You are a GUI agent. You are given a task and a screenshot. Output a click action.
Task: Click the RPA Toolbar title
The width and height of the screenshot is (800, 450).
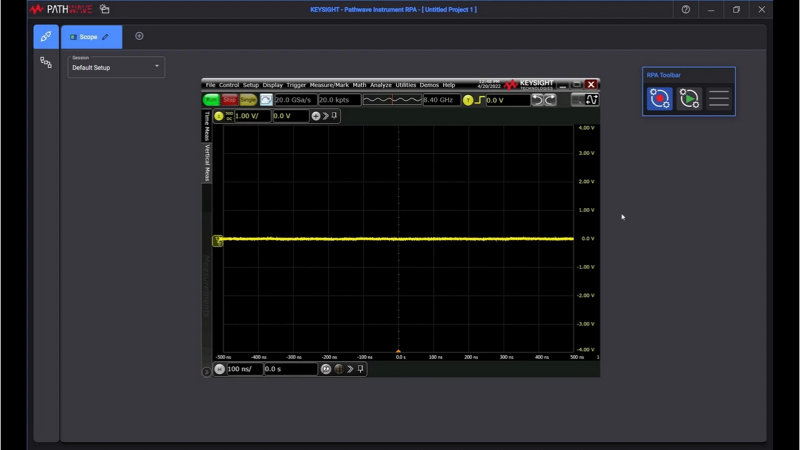663,75
